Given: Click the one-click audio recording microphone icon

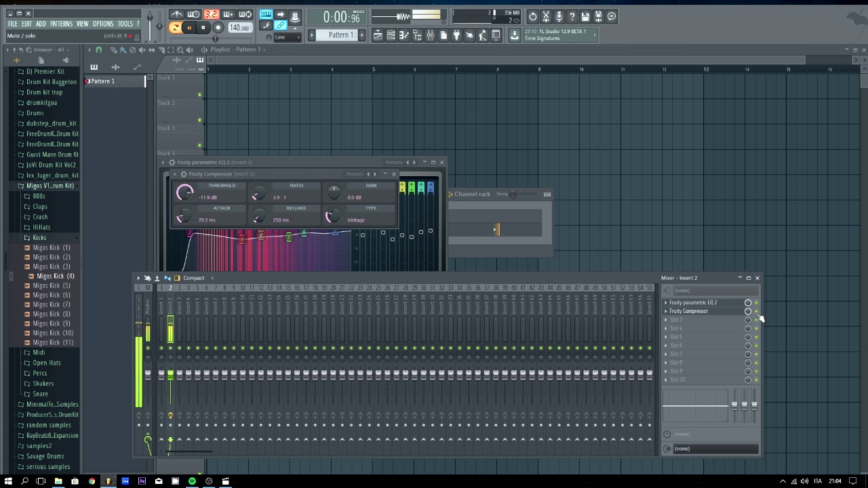Looking at the screenshot, I should click(559, 16).
